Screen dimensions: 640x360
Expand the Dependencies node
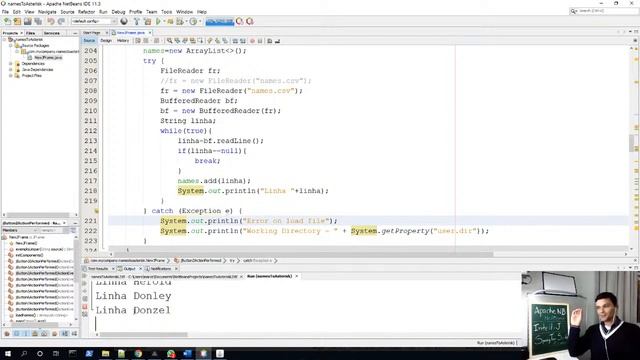click(11, 64)
